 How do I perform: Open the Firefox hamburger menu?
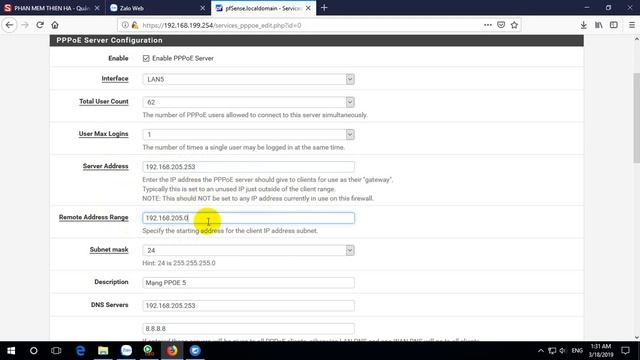(631, 25)
